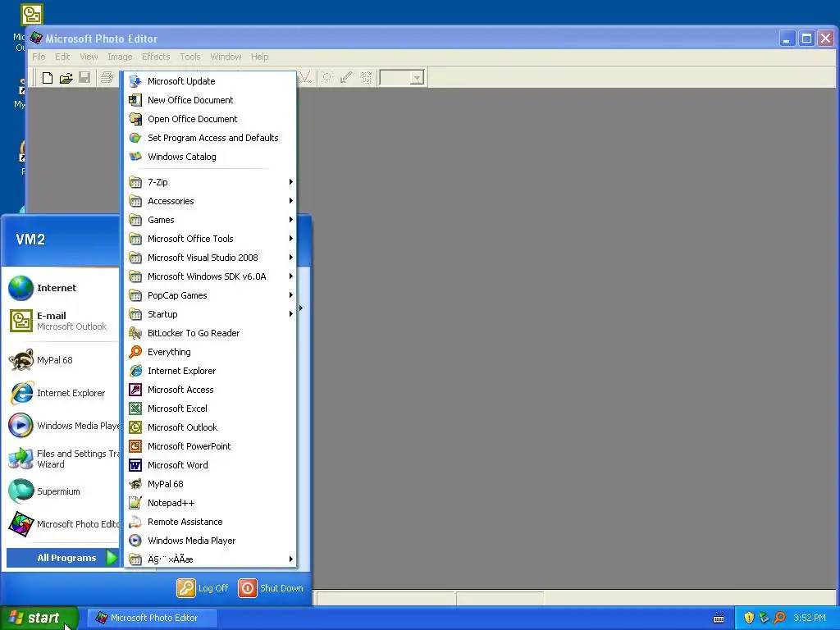This screenshot has height=630, width=840.
Task: Open Set Program Access and Defaults
Action: 211,138
